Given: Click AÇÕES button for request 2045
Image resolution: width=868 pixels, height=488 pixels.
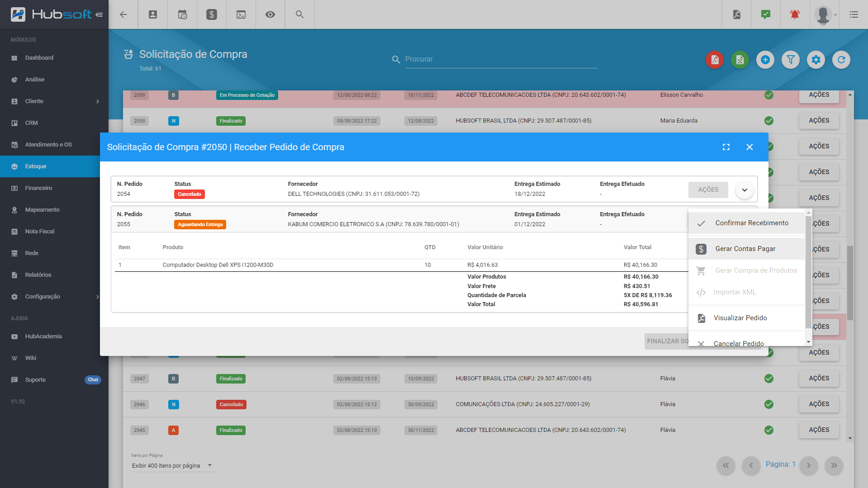Looking at the screenshot, I should (x=819, y=430).
